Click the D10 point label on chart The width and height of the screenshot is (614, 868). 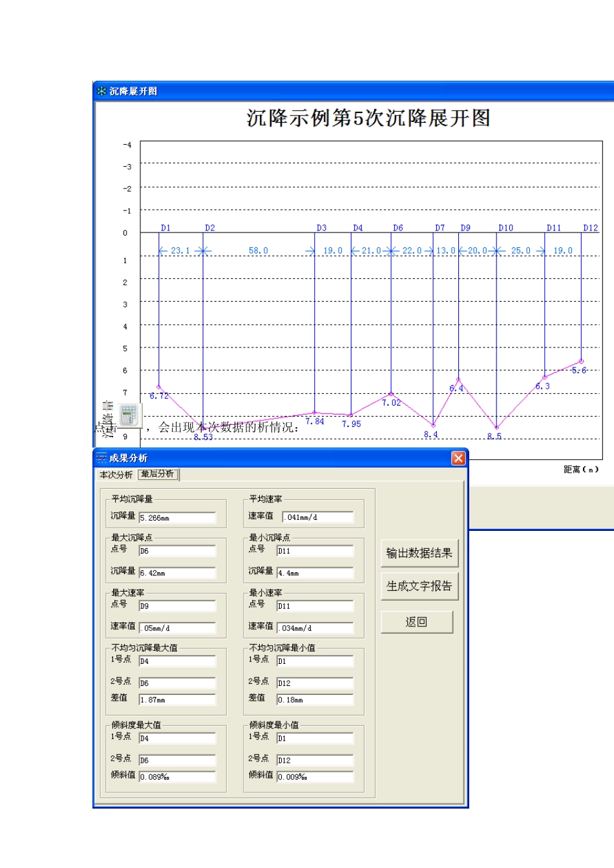(505, 228)
